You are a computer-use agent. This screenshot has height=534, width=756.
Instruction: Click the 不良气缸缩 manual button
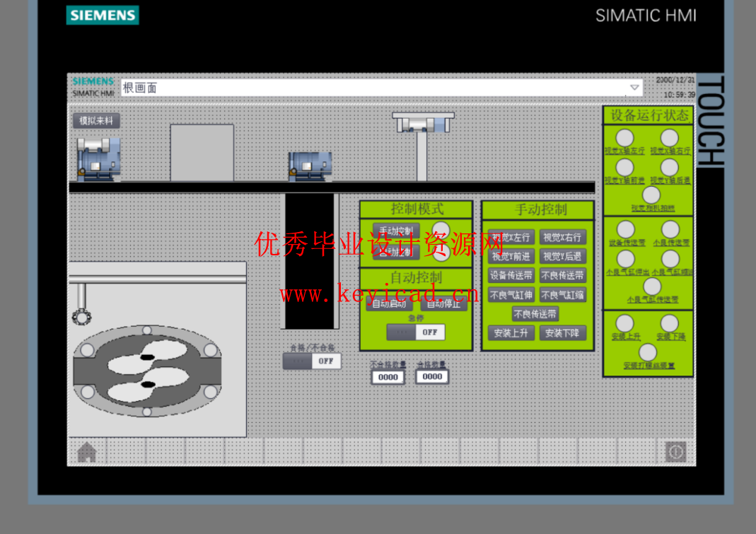[563, 295]
